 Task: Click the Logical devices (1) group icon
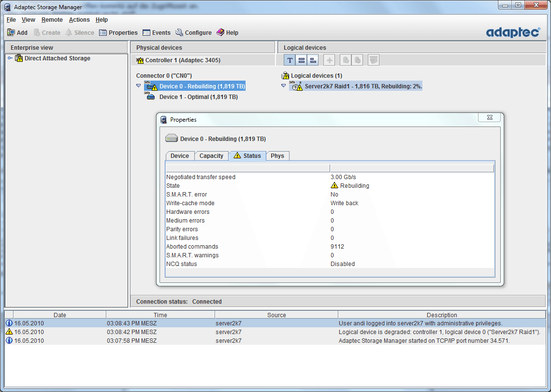[x=285, y=75]
